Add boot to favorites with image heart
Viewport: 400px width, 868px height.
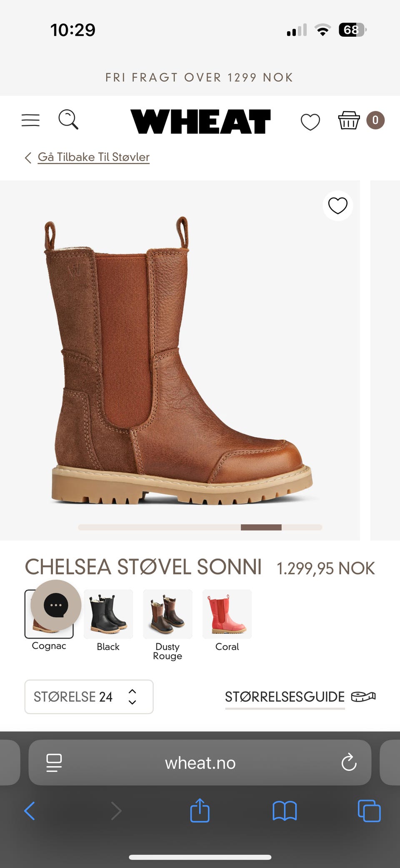pos(338,206)
